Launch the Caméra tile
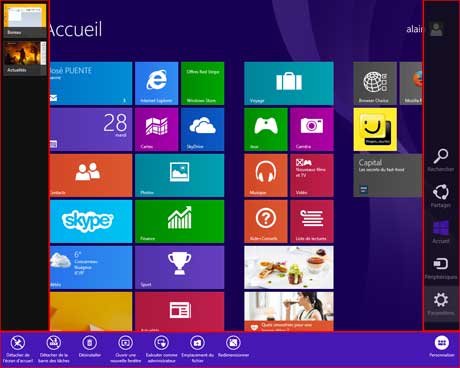Screen dimensions: 460x368 click(x=312, y=129)
